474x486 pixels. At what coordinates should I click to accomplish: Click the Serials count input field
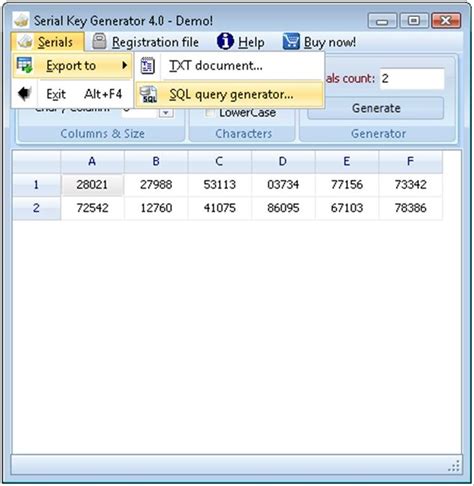point(412,79)
